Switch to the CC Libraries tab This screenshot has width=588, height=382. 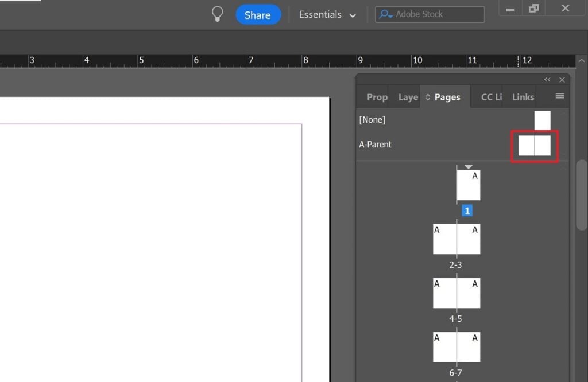point(491,97)
